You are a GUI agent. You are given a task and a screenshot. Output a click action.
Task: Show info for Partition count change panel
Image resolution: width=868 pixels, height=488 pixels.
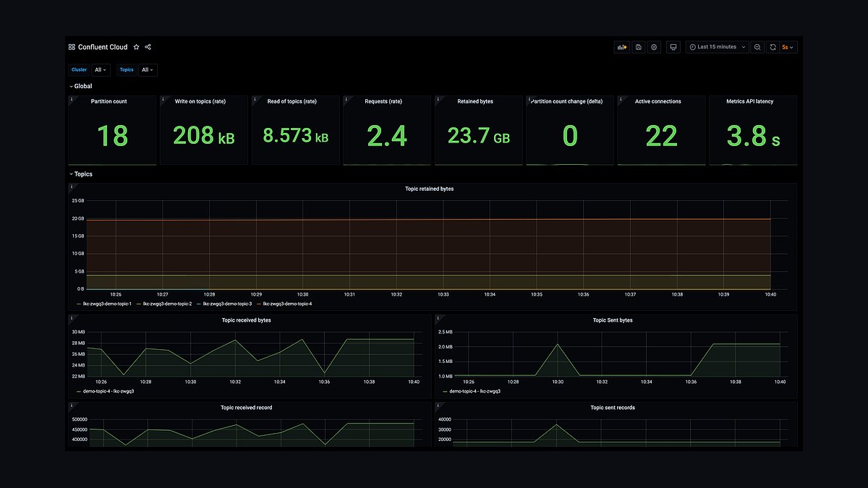[529, 99]
